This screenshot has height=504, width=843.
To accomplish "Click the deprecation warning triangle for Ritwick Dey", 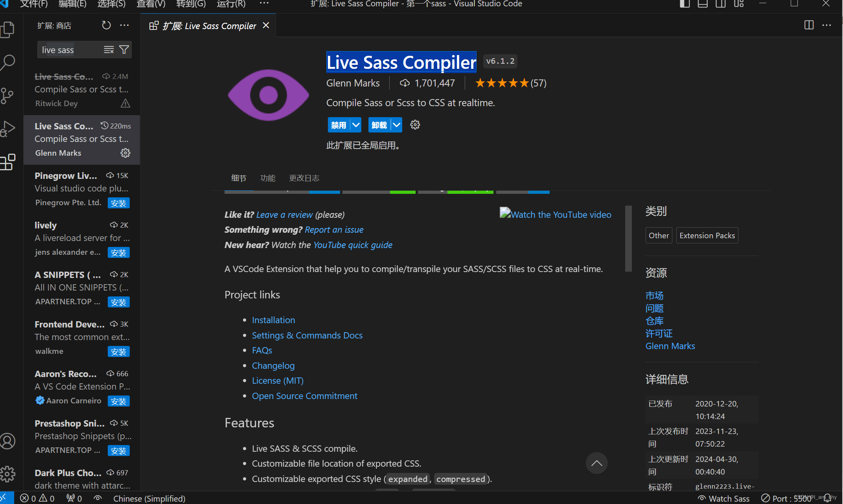I will [x=125, y=103].
